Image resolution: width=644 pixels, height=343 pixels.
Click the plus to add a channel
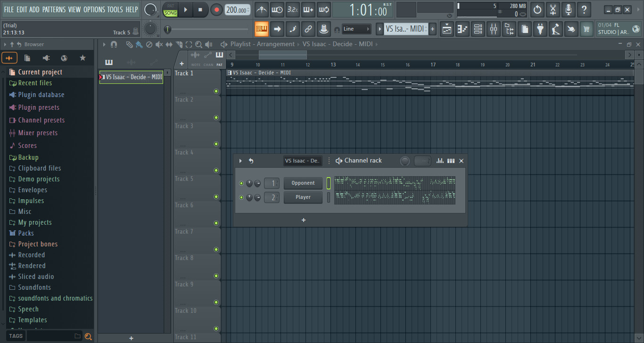(303, 220)
